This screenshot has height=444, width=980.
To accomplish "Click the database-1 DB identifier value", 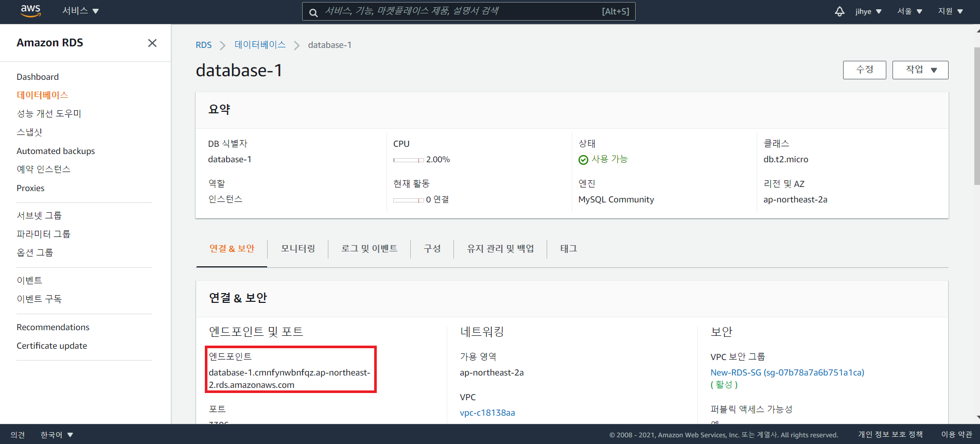I will [230, 159].
